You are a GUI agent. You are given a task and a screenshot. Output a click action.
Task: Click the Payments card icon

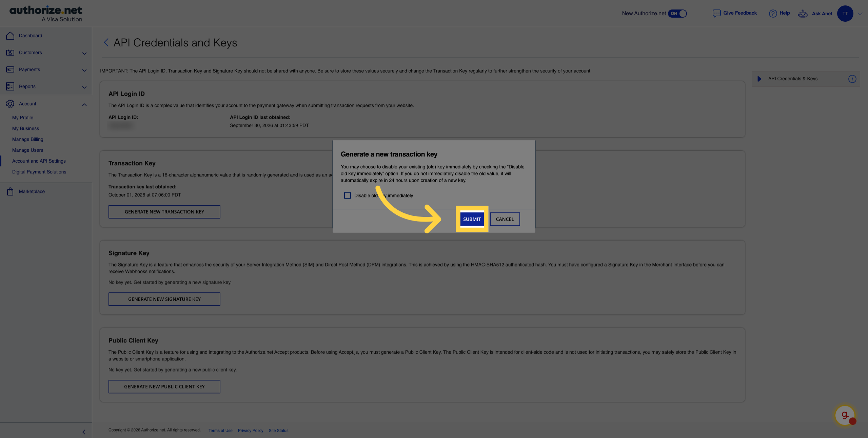[x=10, y=69]
